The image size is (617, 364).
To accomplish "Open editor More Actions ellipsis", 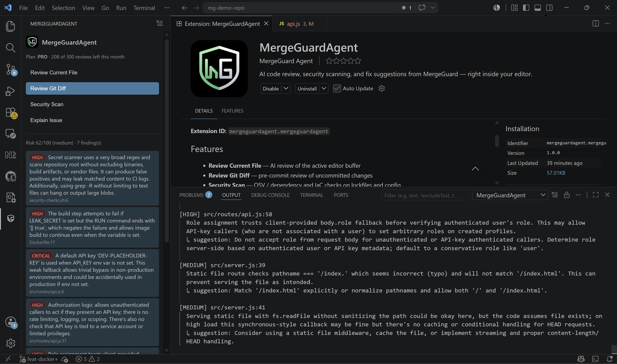I will pyautogui.click(x=607, y=24).
